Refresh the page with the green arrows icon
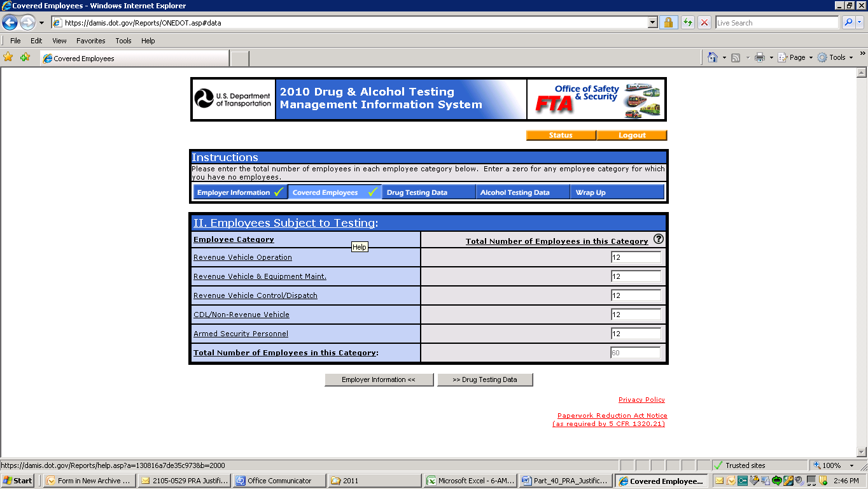 tap(687, 23)
